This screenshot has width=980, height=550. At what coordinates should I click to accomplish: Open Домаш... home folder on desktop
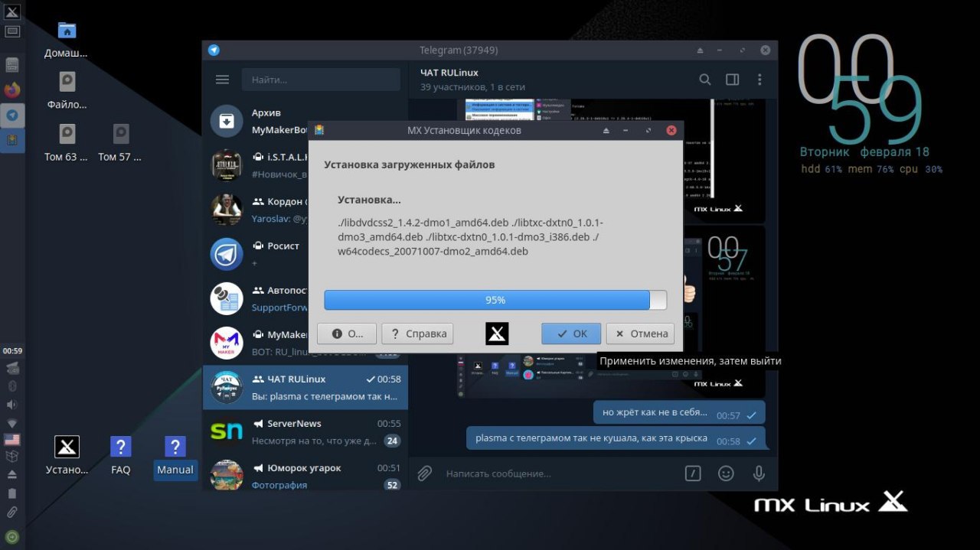[67, 40]
